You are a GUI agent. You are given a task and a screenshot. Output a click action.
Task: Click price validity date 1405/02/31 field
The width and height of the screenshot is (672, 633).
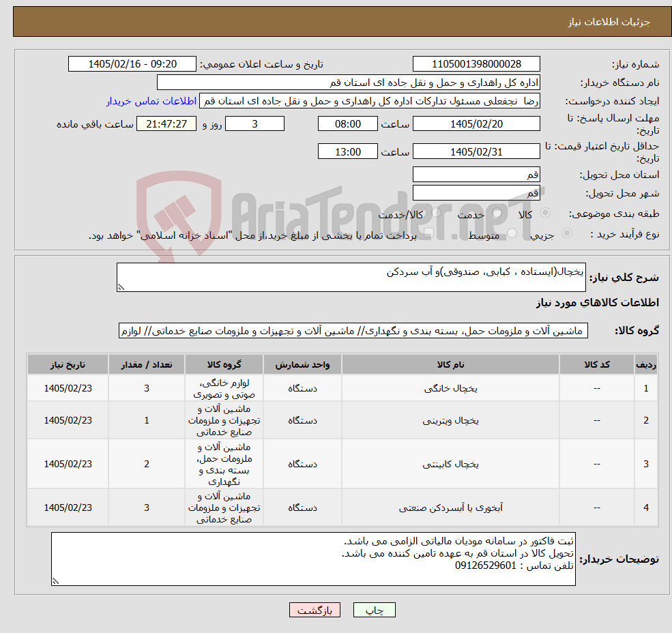[476, 151]
